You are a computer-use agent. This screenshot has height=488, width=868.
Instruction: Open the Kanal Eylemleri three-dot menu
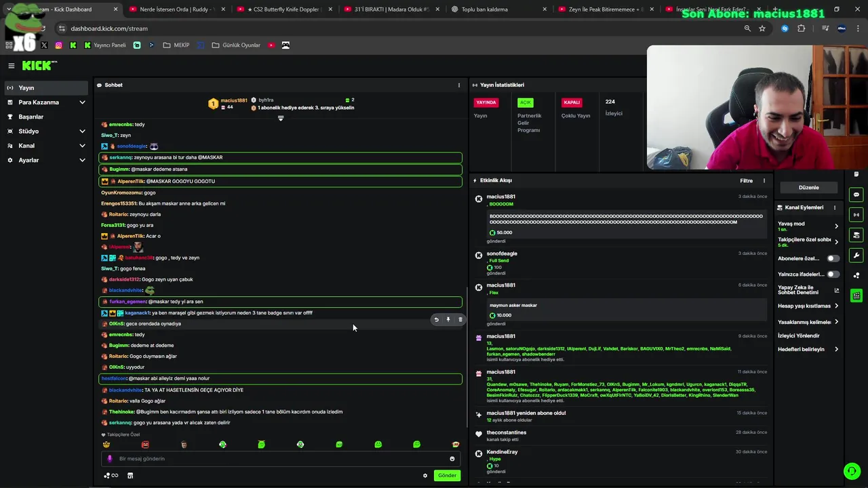835,207
